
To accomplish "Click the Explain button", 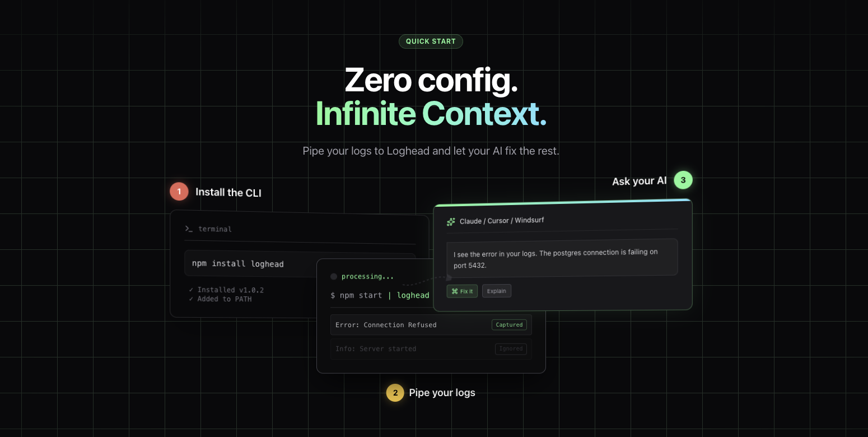I will coord(496,291).
